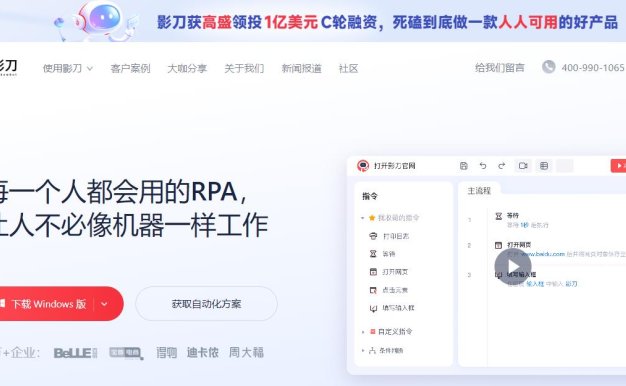The width and height of the screenshot is (626, 386).
Task: Click the 获取自动化方案 button
Action: click(206, 304)
